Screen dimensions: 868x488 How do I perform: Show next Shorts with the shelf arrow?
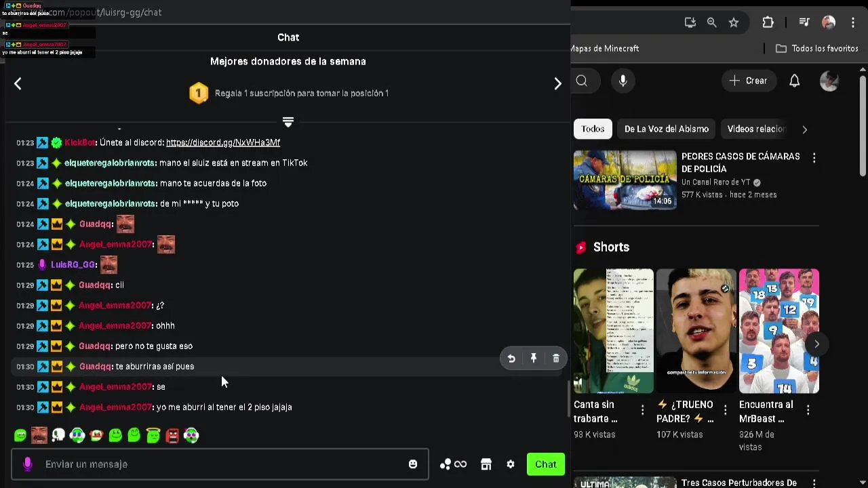coord(816,344)
